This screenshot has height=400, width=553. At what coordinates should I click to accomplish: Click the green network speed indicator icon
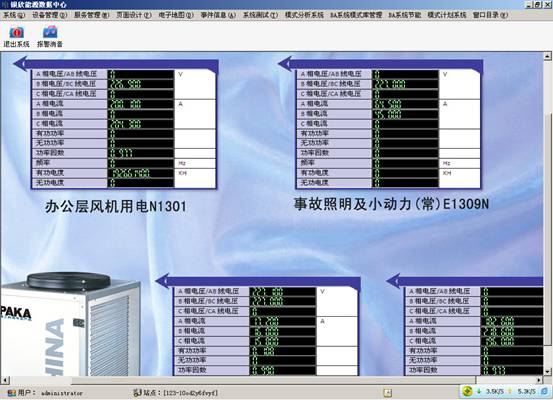[467, 391]
